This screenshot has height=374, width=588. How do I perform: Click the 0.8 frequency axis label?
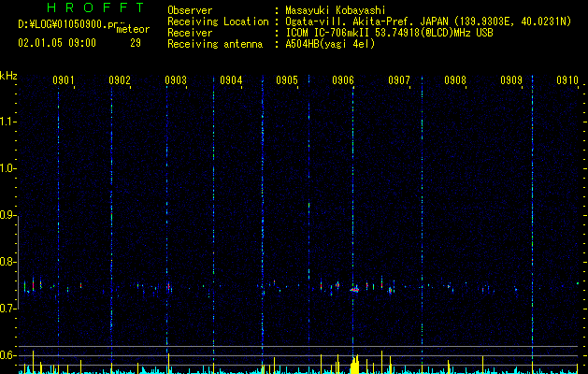click(x=7, y=262)
